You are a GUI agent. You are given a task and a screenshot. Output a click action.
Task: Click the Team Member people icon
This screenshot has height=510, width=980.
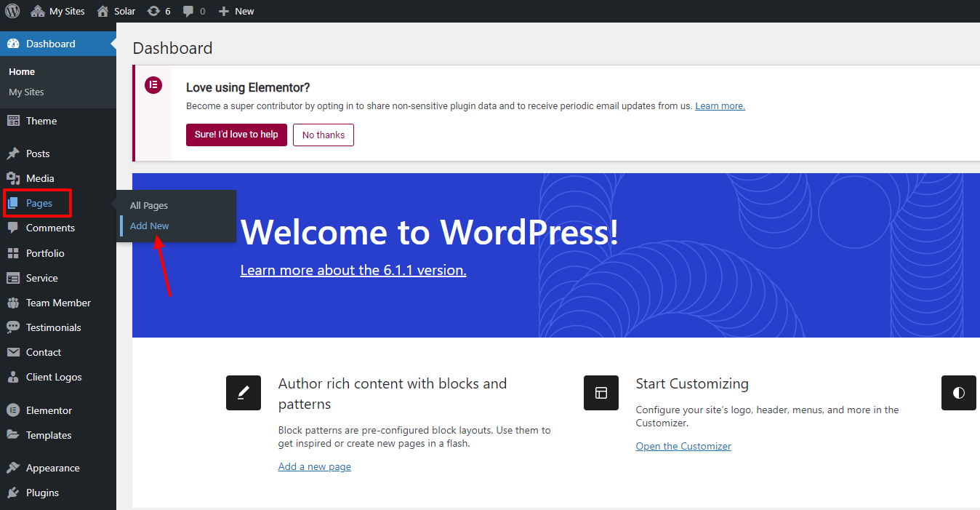tap(13, 303)
